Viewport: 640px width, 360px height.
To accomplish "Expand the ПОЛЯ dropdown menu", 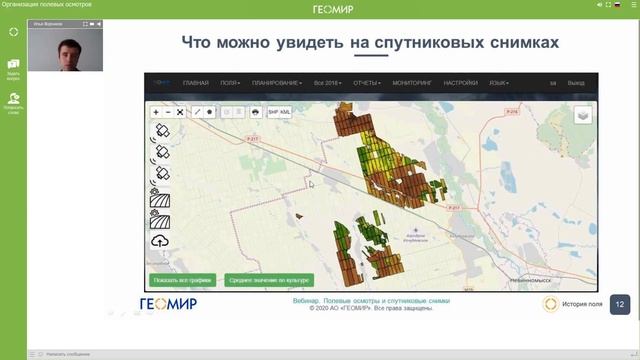I will coord(230,83).
